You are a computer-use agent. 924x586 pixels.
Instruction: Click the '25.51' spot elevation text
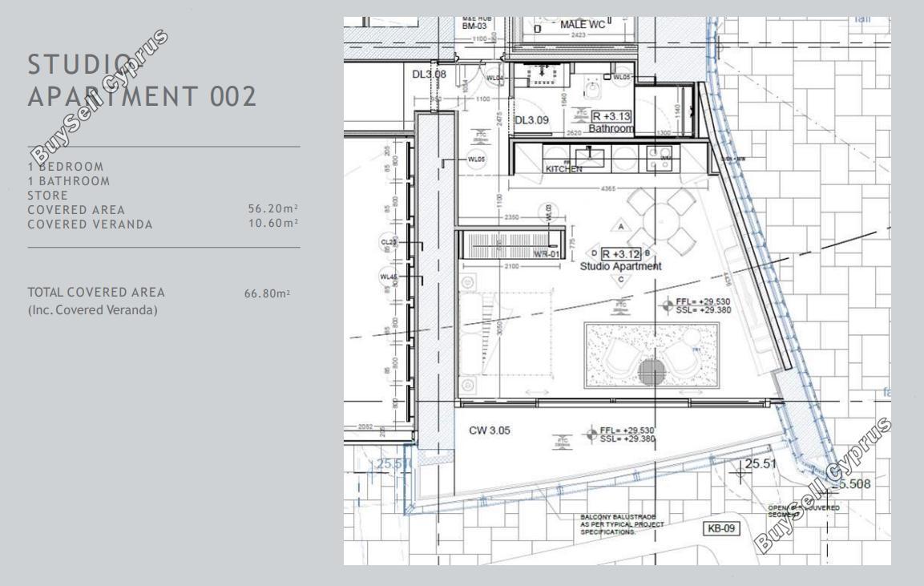(x=761, y=463)
